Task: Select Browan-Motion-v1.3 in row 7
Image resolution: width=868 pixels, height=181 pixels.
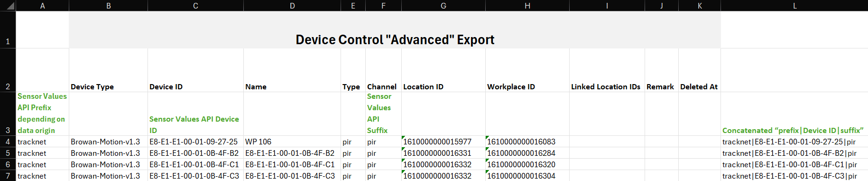Action: (109, 176)
